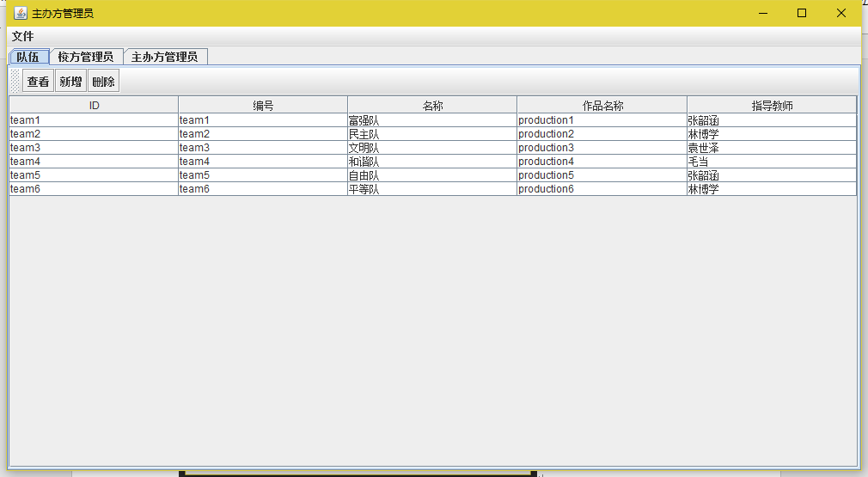868x477 pixels.
Task: Click the 新增 button
Action: pyautogui.click(x=70, y=82)
